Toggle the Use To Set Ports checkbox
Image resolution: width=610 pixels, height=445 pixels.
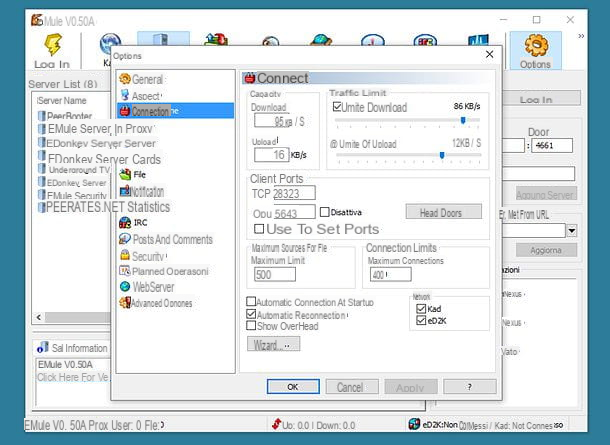pos(259,229)
